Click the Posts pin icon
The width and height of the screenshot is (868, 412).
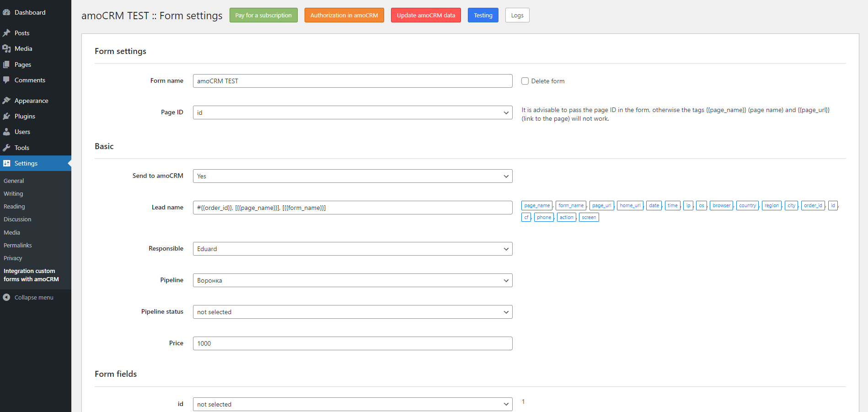(6, 33)
